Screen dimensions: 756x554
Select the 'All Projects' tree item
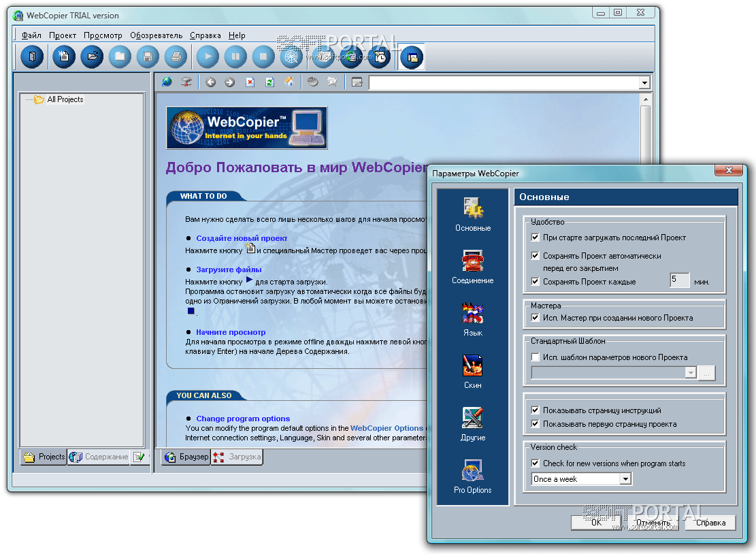[x=65, y=99]
